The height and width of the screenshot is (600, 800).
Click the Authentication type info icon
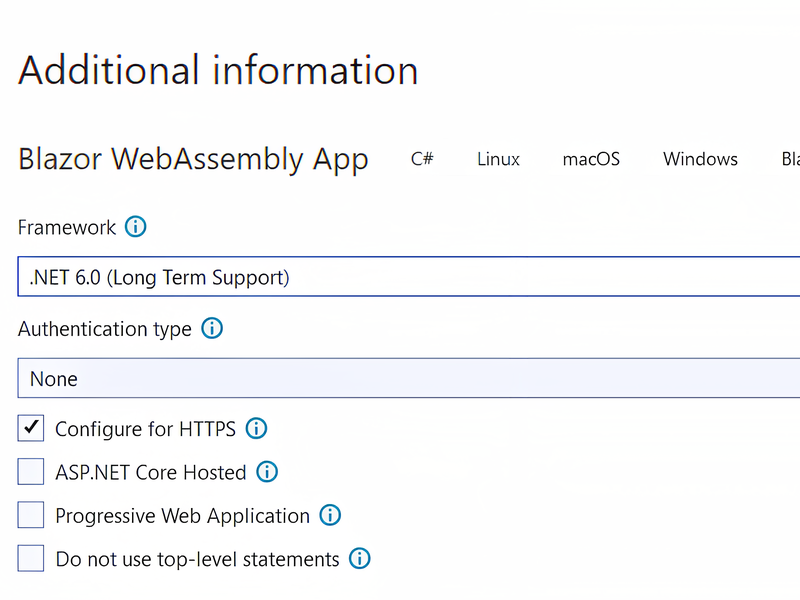point(212,328)
